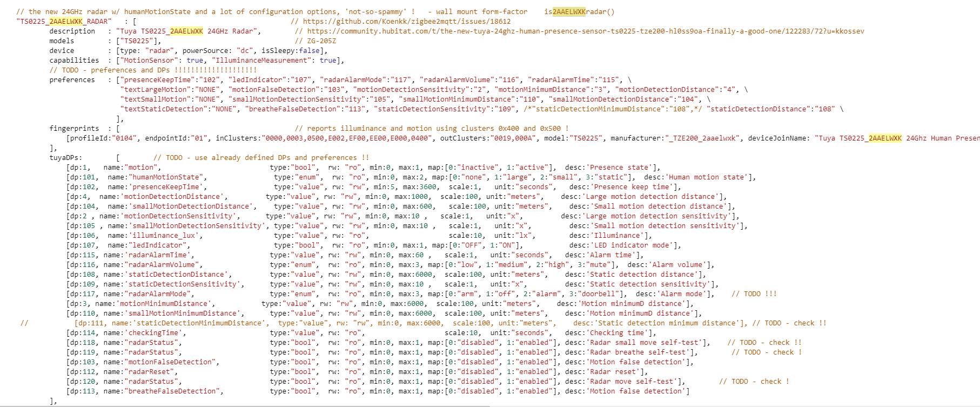Click manufacturer:"_TZE200_2aaelwxk" in fingerprint

675,138
